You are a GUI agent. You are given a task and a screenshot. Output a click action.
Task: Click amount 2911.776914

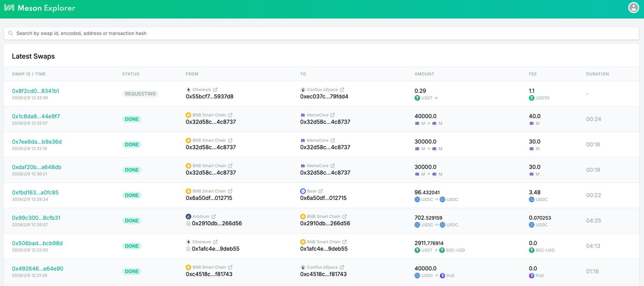pyautogui.click(x=429, y=243)
